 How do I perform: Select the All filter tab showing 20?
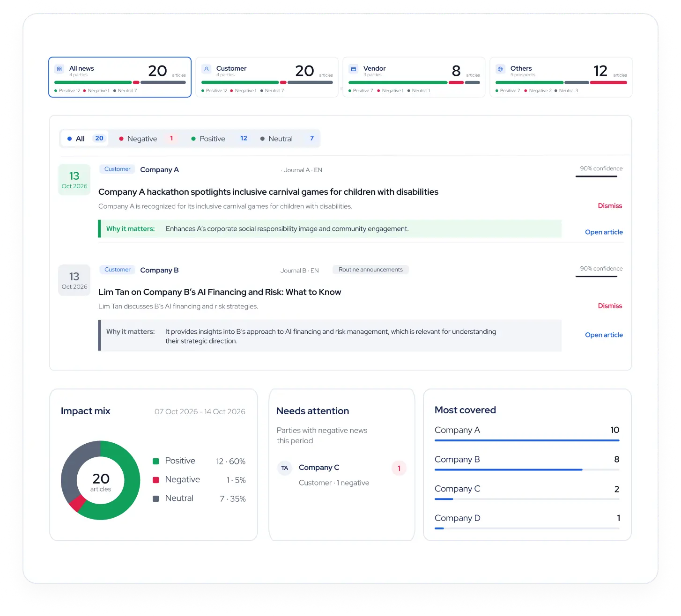85,139
